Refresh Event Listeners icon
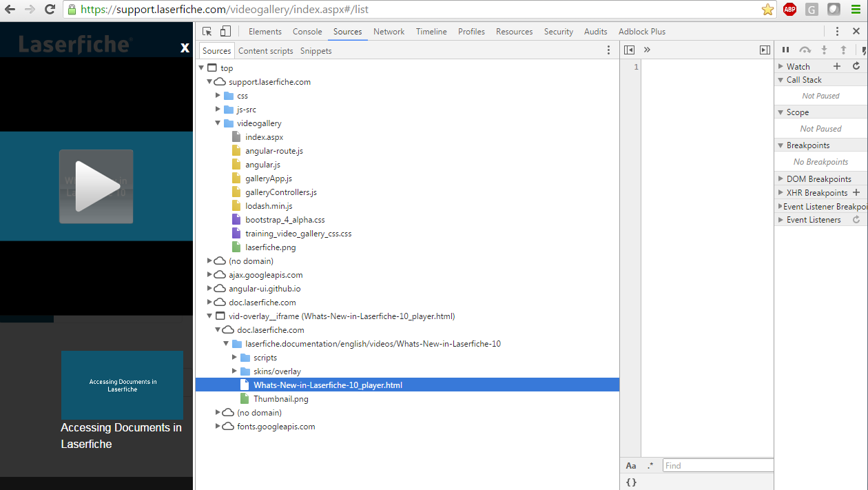 [x=856, y=220]
